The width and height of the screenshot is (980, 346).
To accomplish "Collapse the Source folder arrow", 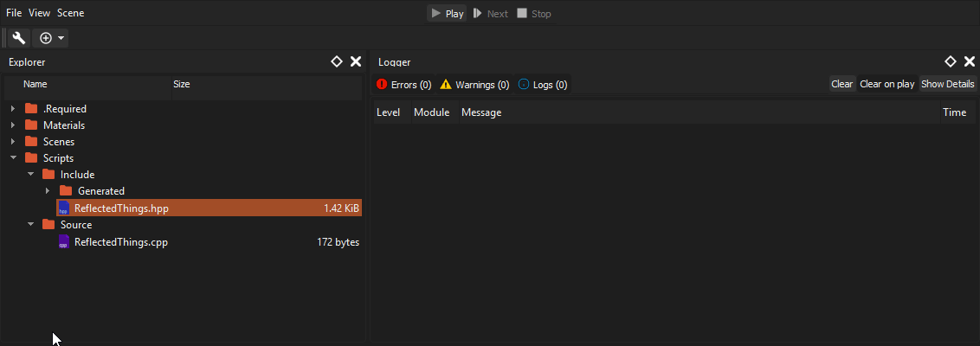I will pos(30,224).
